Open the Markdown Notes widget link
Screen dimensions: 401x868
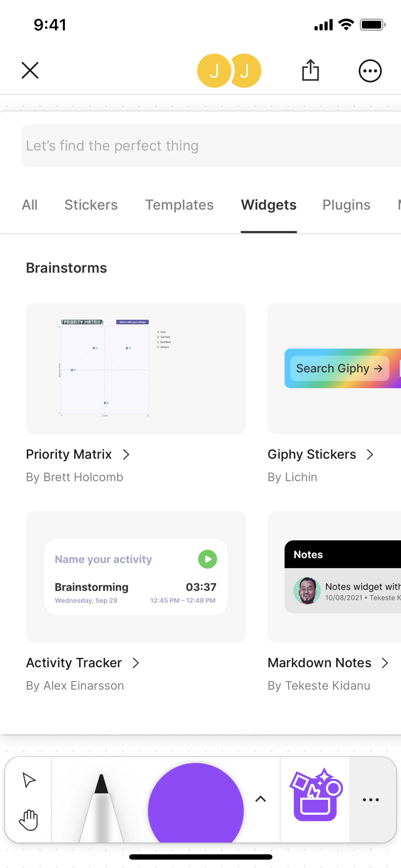(320, 663)
